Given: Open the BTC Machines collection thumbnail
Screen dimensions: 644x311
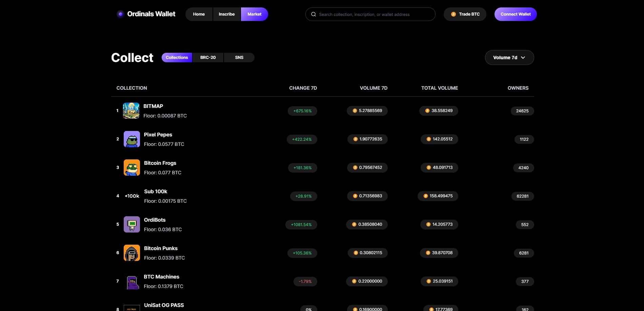Looking at the screenshot, I should [132, 281].
